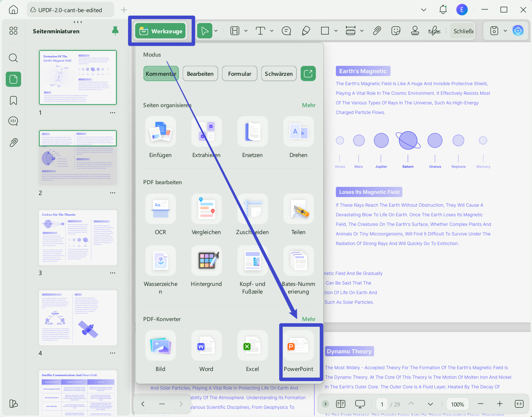The image size is (532, 417).
Task: Select the pencil drawing tool
Action: click(306, 31)
